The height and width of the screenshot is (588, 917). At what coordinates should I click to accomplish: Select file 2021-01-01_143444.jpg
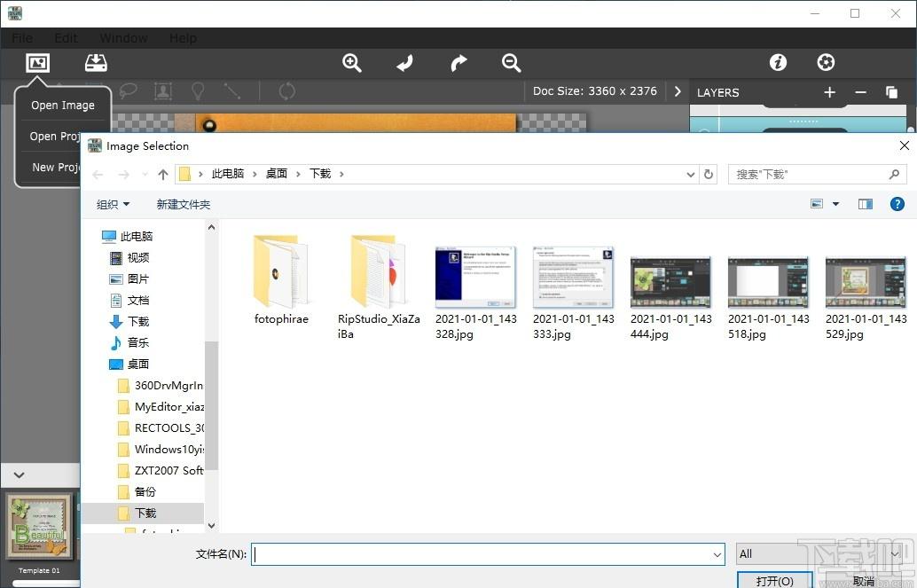tap(670, 298)
